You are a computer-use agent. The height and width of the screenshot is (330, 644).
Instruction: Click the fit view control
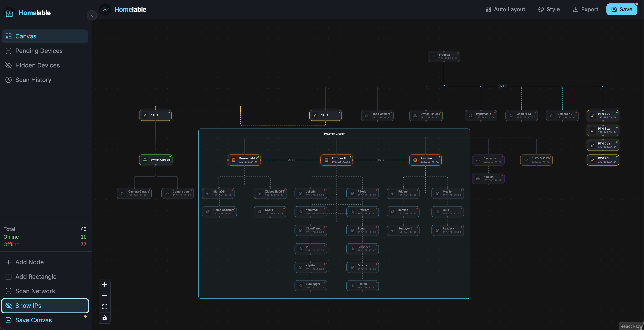104,307
